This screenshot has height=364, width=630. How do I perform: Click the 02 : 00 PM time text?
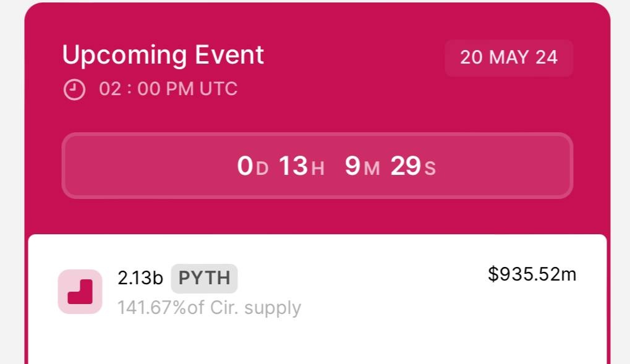[147, 89]
